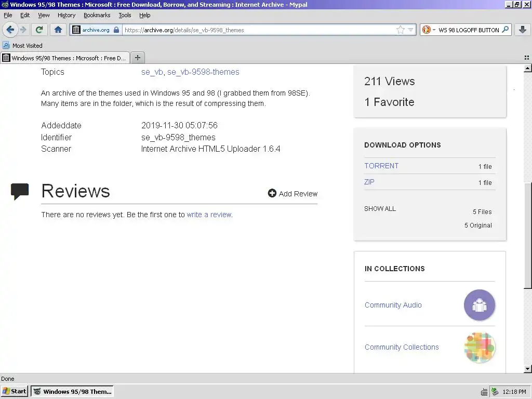Screen dimensions: 532x399
Task: Bookmark this page with the star icon
Action: pos(401,30)
